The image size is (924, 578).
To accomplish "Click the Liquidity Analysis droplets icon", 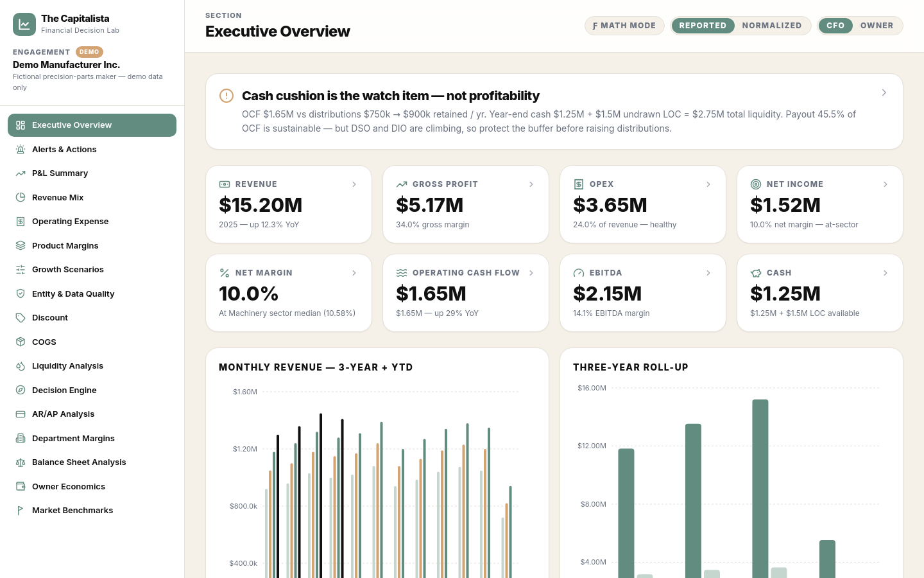I will click(x=21, y=366).
